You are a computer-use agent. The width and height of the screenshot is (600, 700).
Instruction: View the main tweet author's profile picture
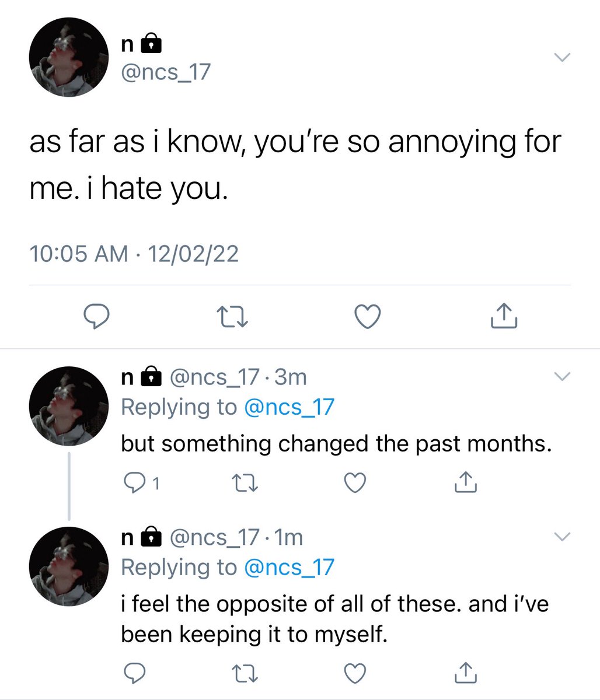69,57
